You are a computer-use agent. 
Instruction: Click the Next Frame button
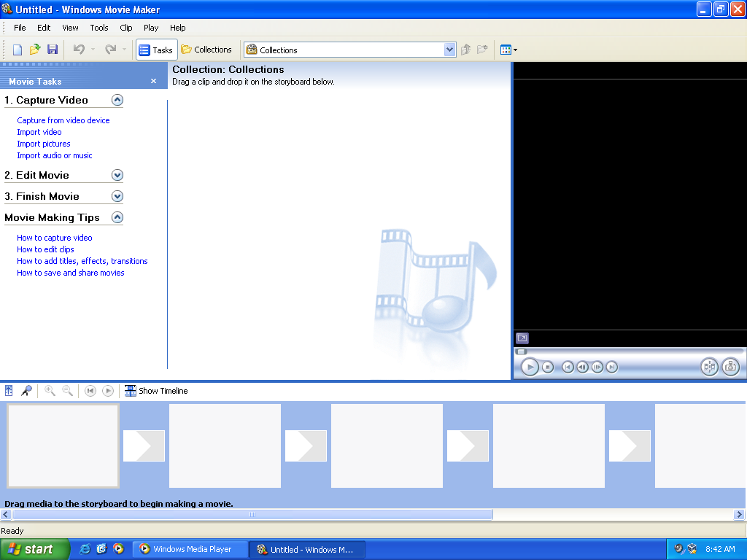pyautogui.click(x=597, y=367)
